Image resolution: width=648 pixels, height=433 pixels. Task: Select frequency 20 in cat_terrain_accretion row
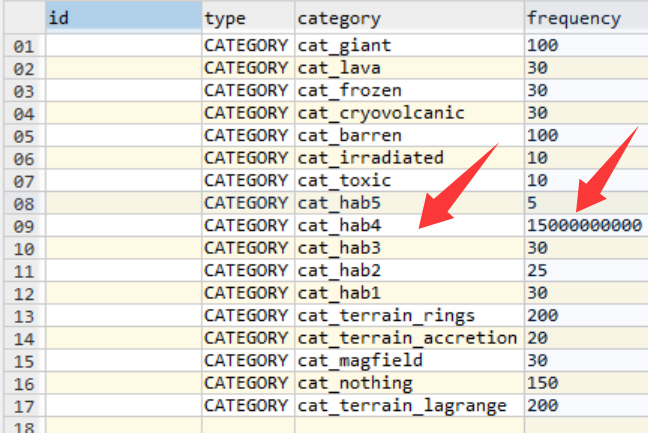586,338
